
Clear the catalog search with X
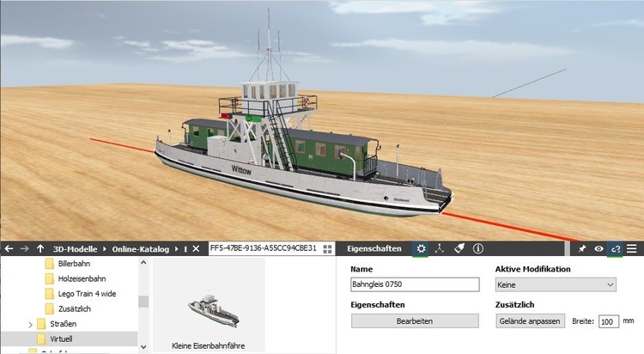pyautogui.click(x=196, y=249)
